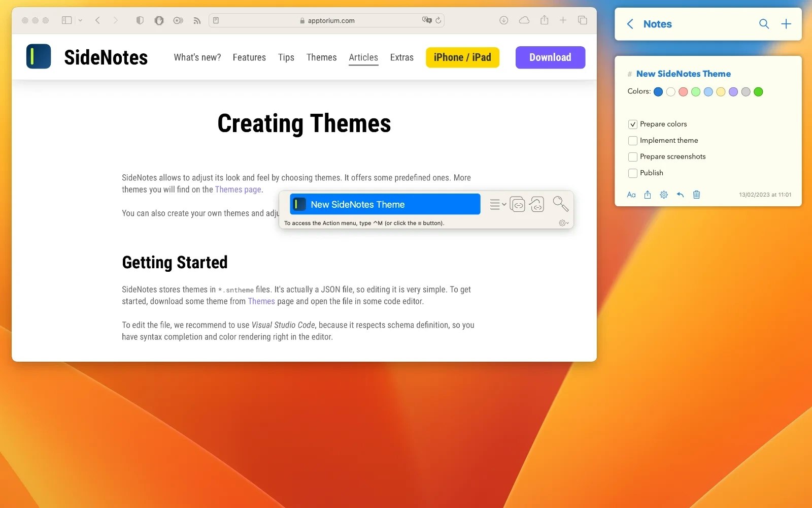Share the note via share icon
Image resolution: width=812 pixels, height=508 pixels.
tap(648, 195)
